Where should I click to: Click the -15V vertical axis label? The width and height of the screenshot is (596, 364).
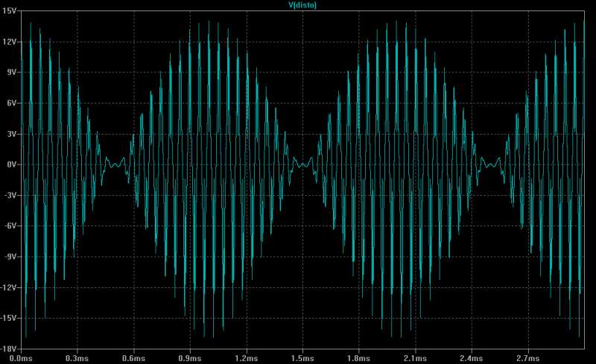pyautogui.click(x=8, y=319)
